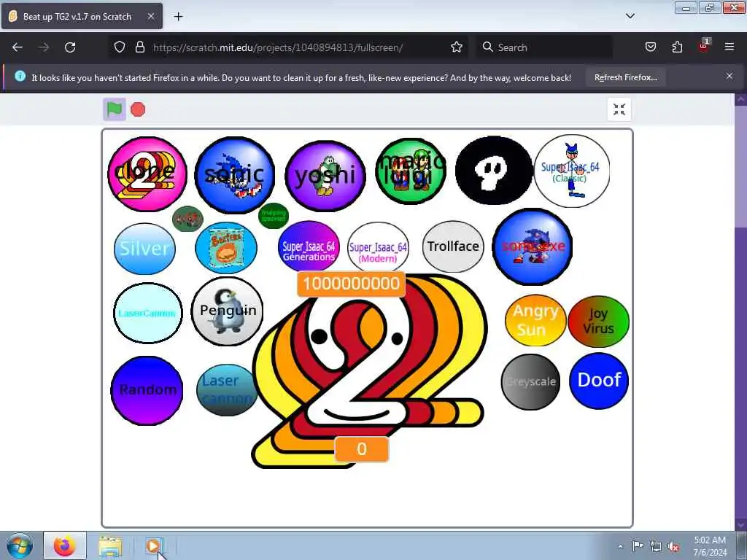This screenshot has width=747, height=560.
Task: Click the green flag to start project
Action: pyautogui.click(x=115, y=109)
